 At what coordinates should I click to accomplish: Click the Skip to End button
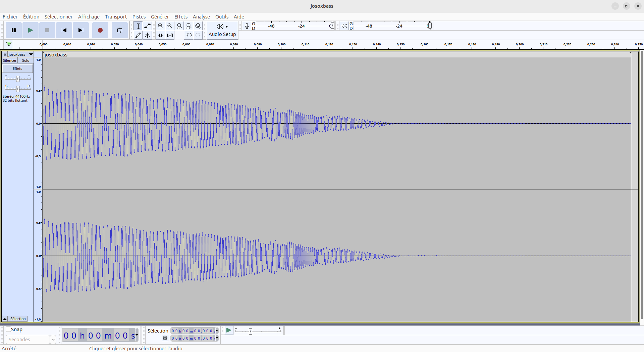click(x=80, y=30)
